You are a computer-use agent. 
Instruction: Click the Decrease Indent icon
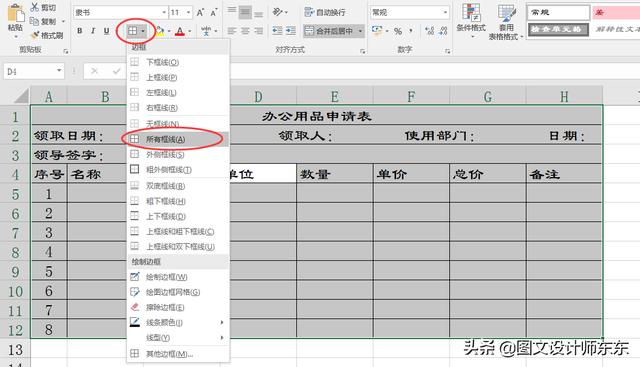[x=278, y=31]
